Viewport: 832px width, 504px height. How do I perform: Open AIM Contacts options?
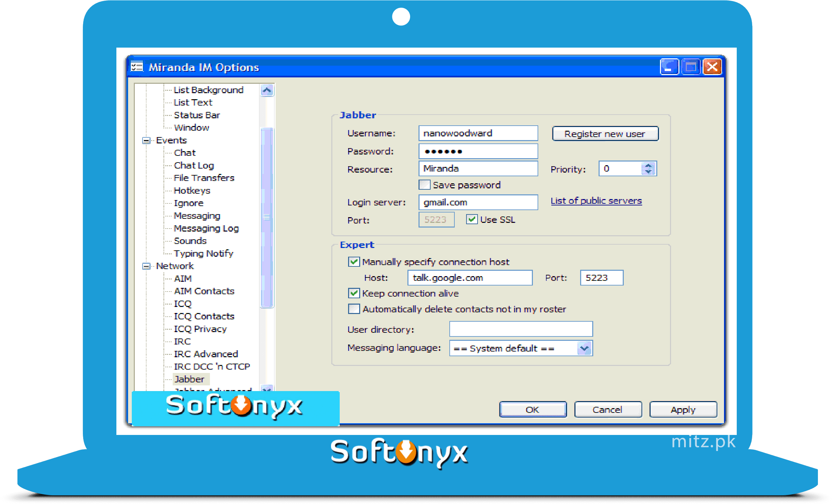(x=204, y=291)
